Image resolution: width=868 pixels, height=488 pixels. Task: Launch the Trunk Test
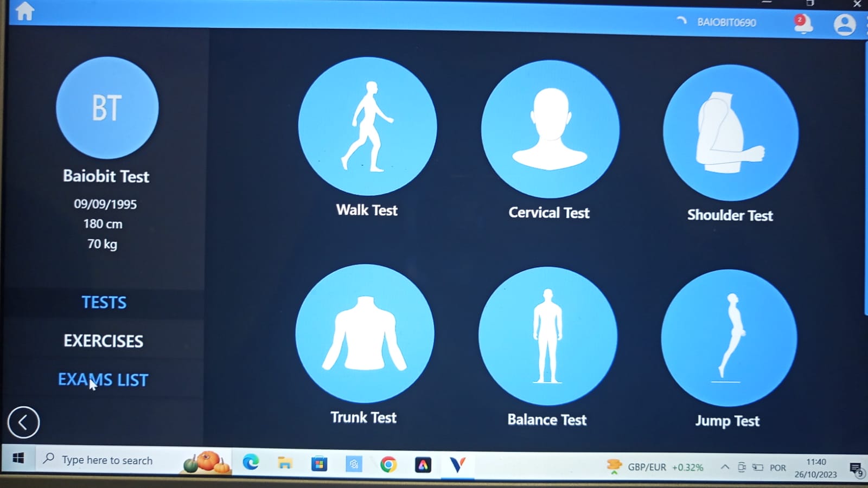pos(365,333)
